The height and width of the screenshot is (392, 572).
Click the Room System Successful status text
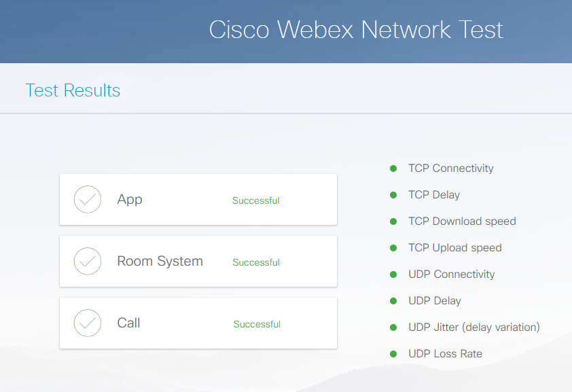click(x=256, y=262)
